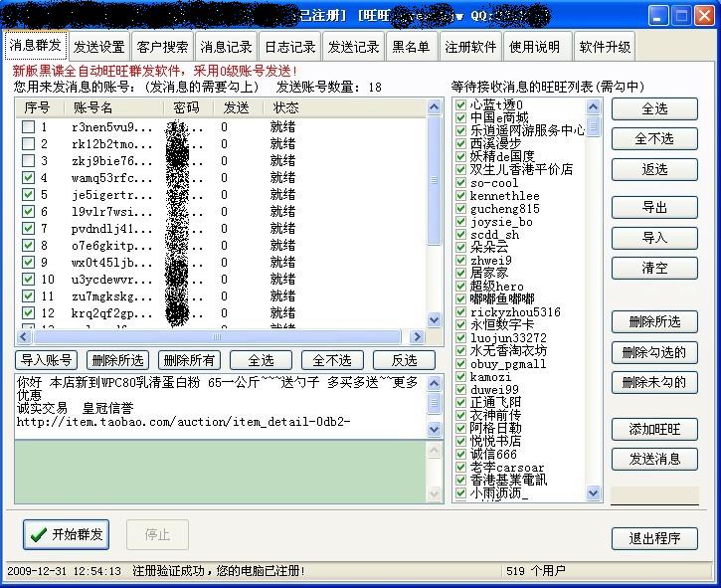Click the 删除勾选的 button
This screenshot has height=588, width=721.
654,352
